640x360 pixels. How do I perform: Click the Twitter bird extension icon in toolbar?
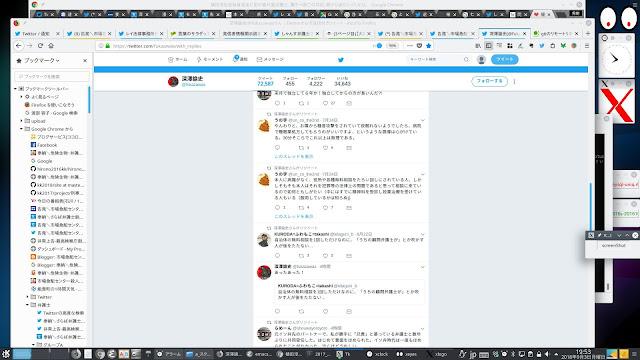[x=542, y=46]
